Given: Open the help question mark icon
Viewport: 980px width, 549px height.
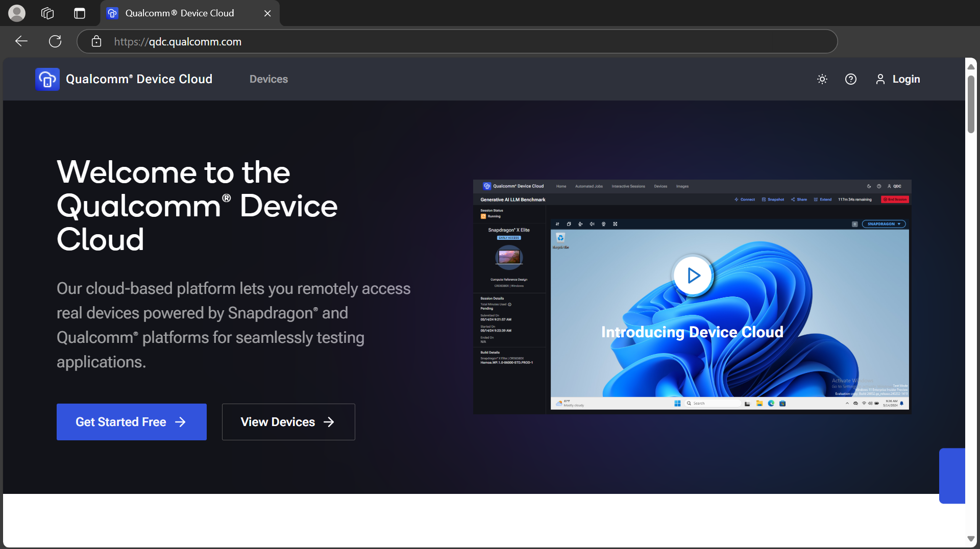Looking at the screenshot, I should tap(851, 79).
